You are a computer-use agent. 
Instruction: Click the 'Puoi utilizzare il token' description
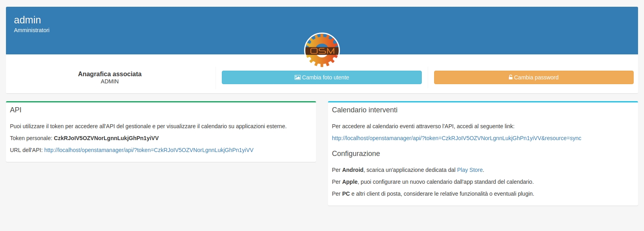click(x=148, y=126)
